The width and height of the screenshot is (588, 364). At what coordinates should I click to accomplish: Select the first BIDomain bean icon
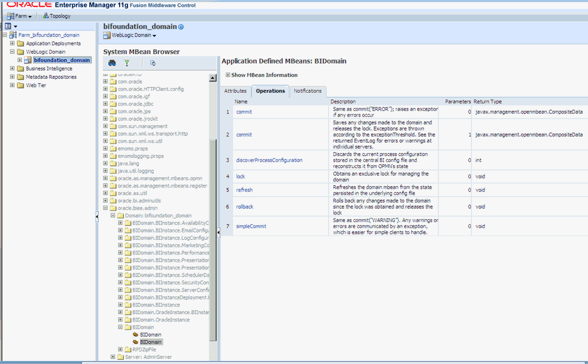136,335
